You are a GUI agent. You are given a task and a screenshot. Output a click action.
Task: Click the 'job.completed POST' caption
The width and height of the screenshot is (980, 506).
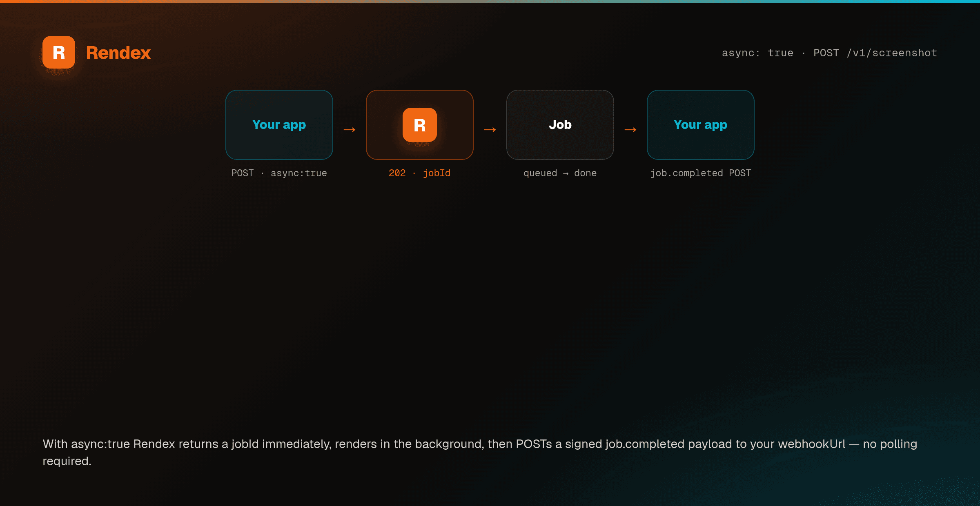(x=701, y=173)
